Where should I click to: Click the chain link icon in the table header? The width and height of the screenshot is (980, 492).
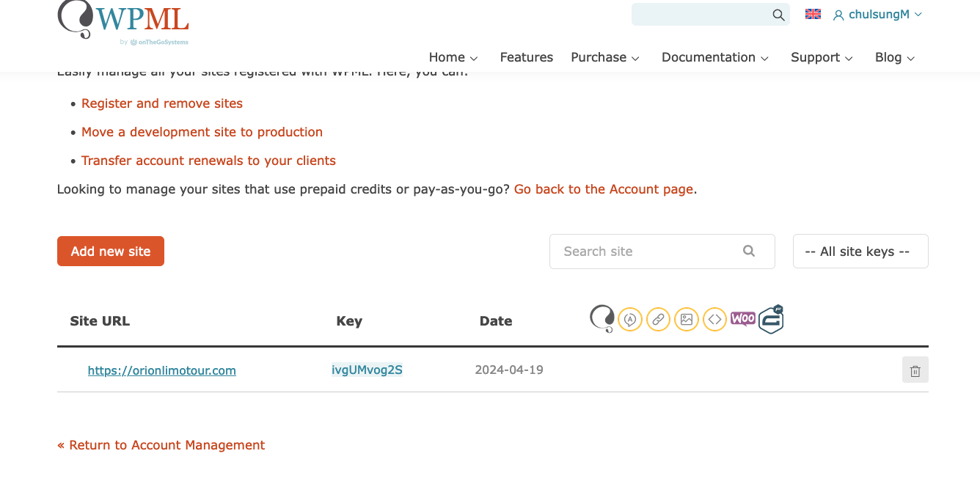tap(658, 320)
